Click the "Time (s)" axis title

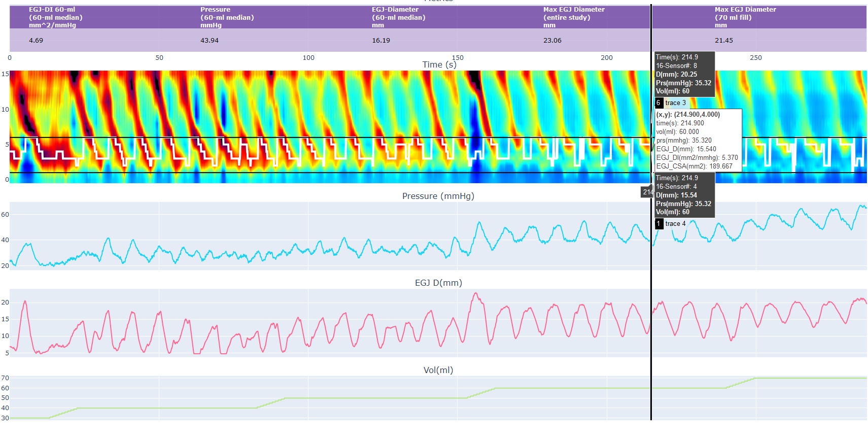click(x=439, y=64)
